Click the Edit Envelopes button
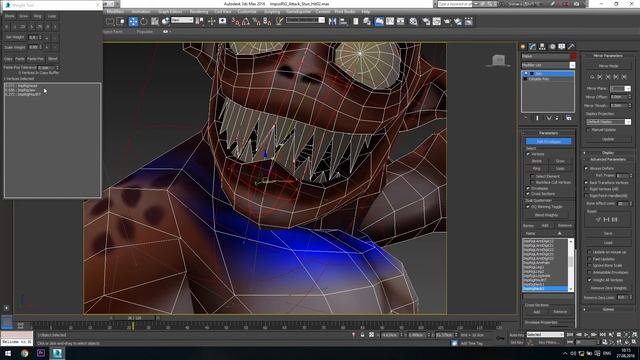This screenshot has height=360, width=640. [548, 142]
